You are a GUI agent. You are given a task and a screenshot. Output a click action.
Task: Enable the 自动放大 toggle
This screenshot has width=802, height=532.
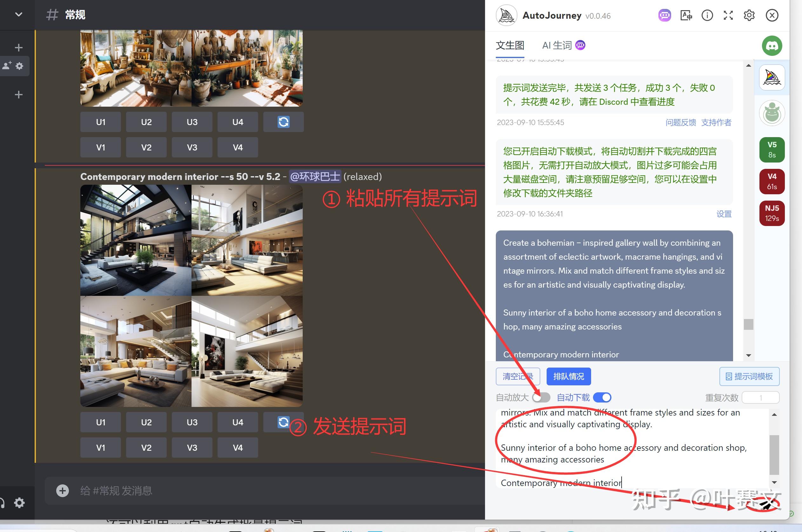pos(541,397)
